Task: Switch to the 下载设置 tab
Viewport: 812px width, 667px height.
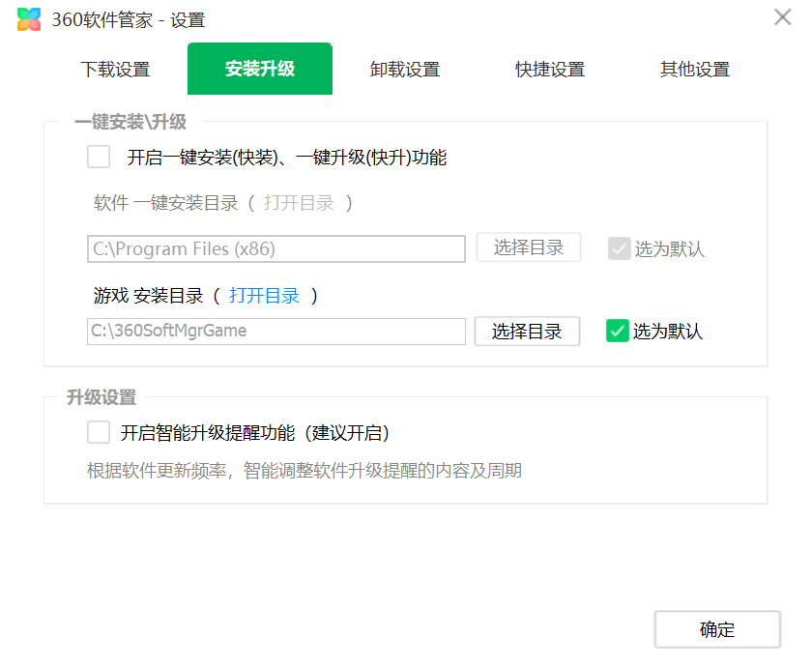Action: [115, 69]
